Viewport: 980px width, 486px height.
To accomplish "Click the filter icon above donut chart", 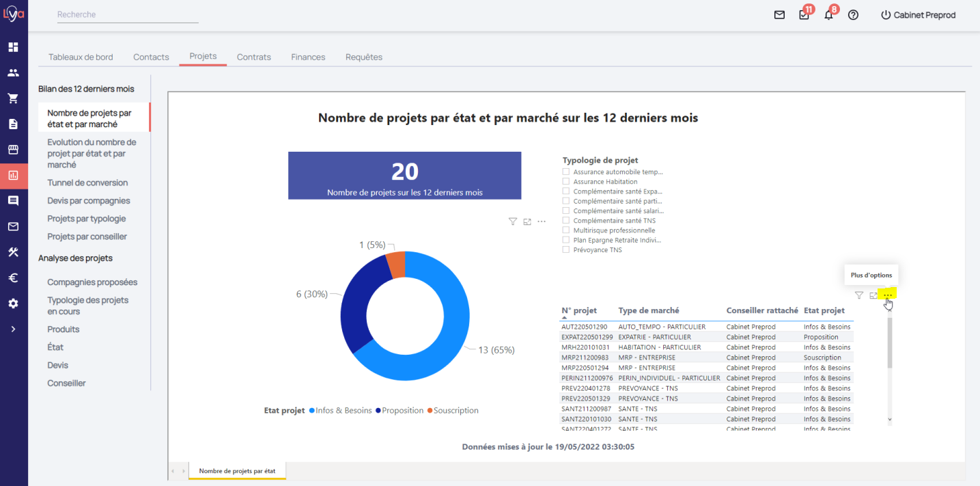I will click(x=512, y=221).
